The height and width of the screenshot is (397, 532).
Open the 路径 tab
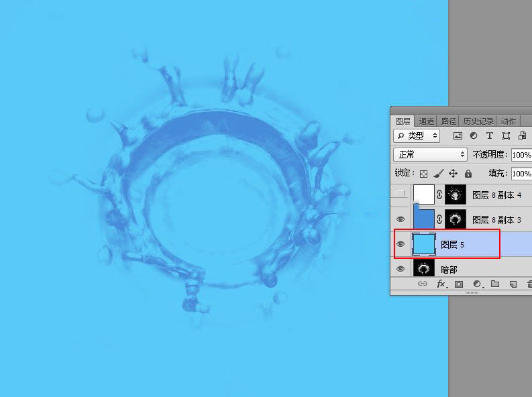click(448, 121)
